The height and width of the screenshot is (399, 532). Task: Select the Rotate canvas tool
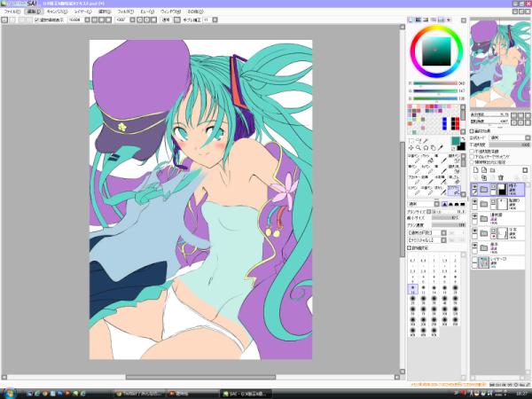(426, 148)
